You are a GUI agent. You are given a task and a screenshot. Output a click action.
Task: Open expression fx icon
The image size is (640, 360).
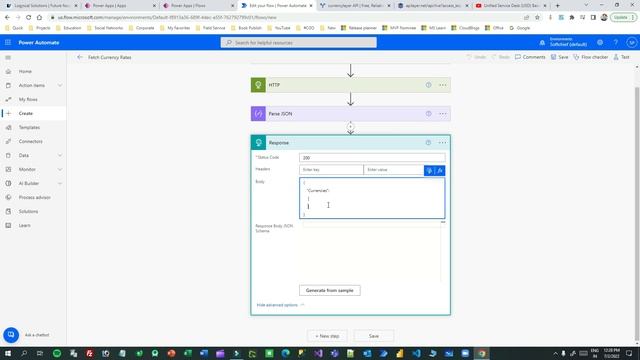(440, 171)
